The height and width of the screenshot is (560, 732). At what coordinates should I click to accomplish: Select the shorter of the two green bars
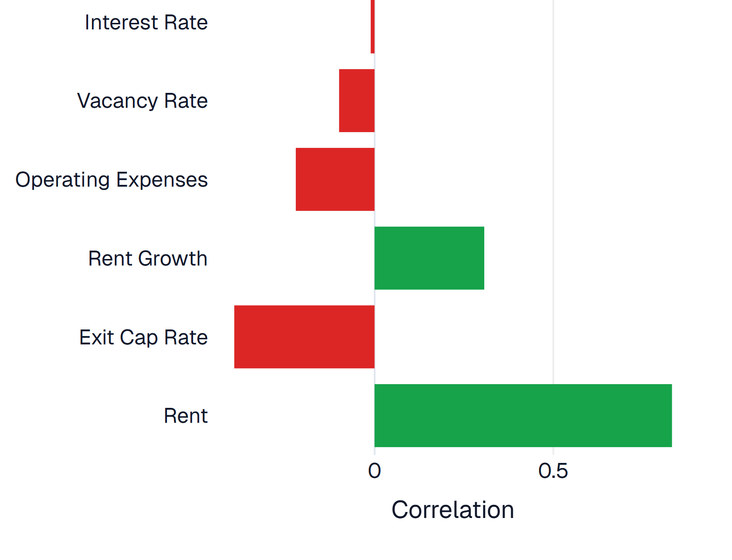[429, 258]
